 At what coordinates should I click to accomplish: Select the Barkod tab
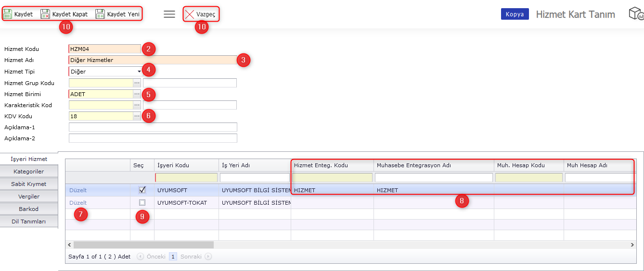point(29,209)
